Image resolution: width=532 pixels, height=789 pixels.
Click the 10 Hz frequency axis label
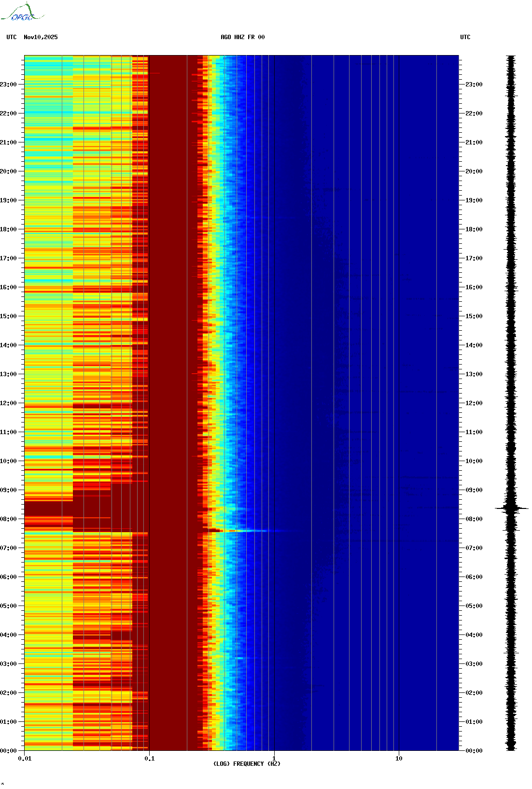tap(399, 759)
